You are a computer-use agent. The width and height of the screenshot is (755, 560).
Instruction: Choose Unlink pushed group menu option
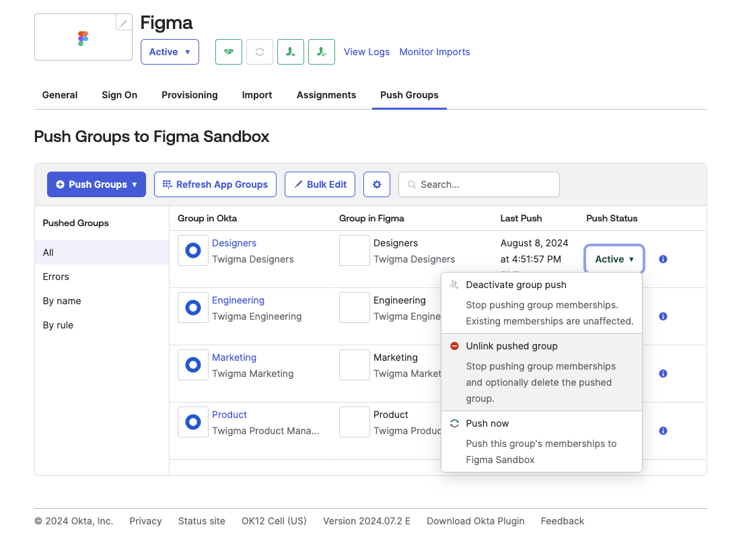[542, 372]
